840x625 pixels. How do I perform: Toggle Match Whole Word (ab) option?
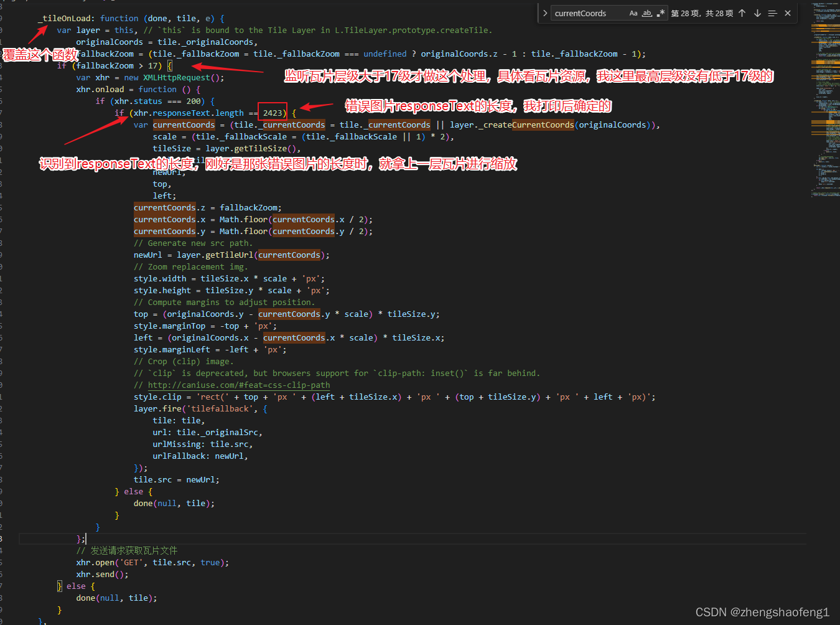point(647,13)
